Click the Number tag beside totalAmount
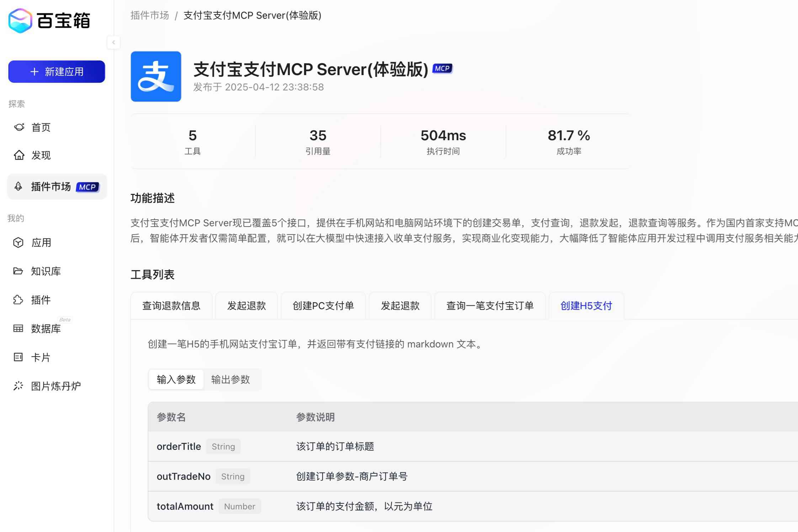Viewport: 798px width, 532px height. [x=240, y=506]
